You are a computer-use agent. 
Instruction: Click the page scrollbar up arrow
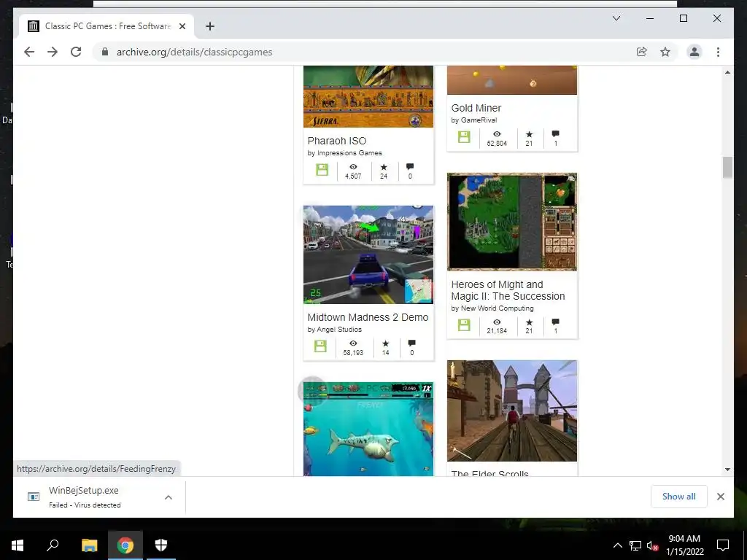click(727, 72)
